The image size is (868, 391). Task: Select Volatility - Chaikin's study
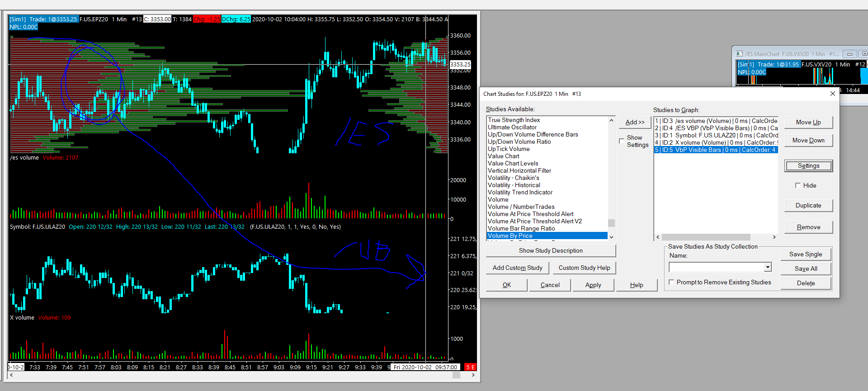tap(547, 178)
